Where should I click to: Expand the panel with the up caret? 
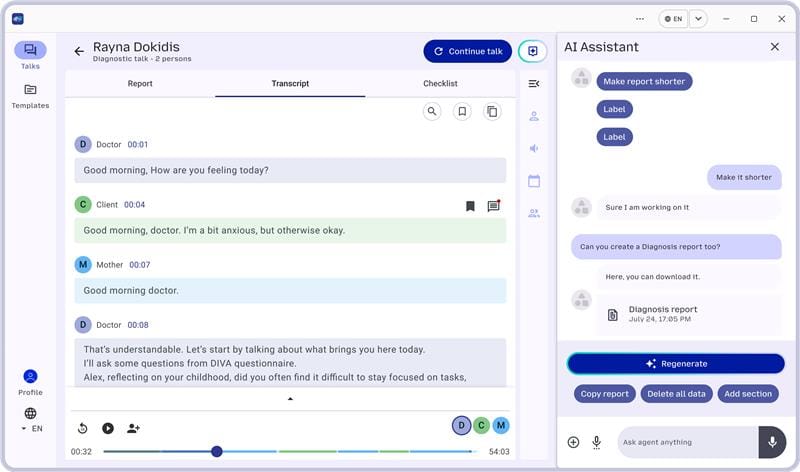point(290,398)
